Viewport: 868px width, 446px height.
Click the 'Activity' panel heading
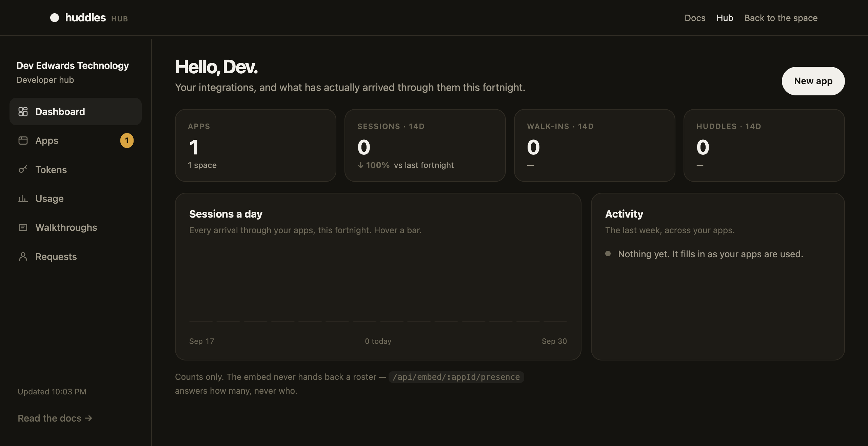(x=624, y=214)
